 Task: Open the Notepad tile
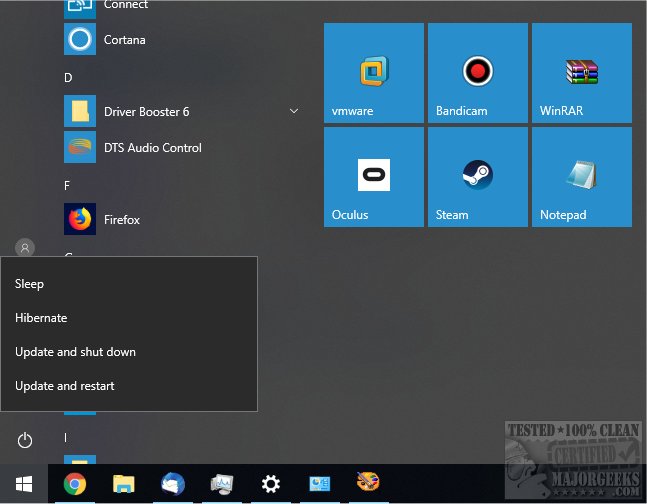click(581, 177)
